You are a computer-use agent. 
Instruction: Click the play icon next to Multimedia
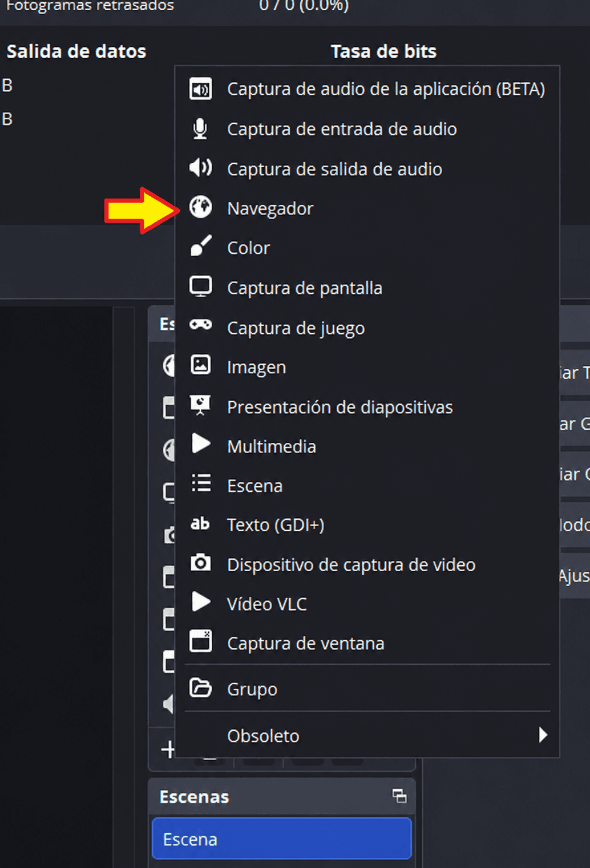200,443
